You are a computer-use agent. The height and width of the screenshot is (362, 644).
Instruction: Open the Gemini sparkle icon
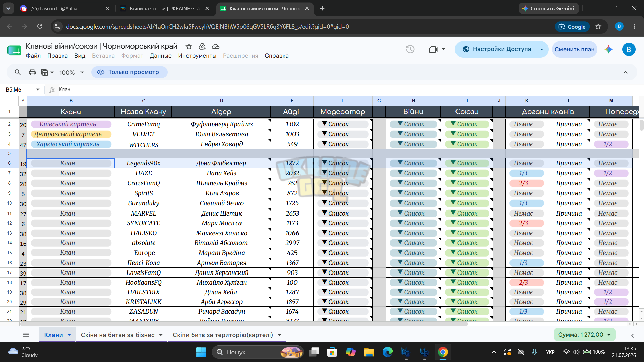pyautogui.click(x=608, y=49)
